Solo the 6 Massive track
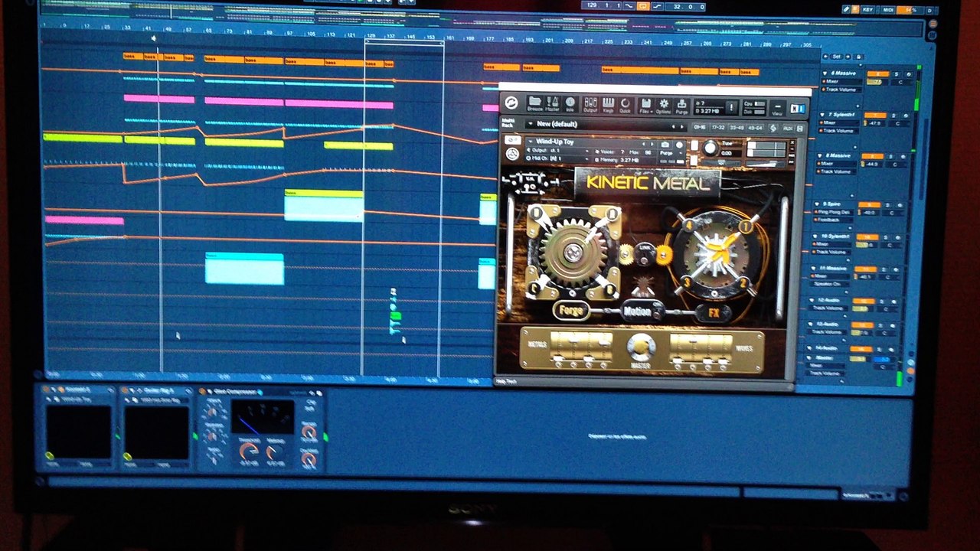This screenshot has width=980, height=551. [x=895, y=73]
